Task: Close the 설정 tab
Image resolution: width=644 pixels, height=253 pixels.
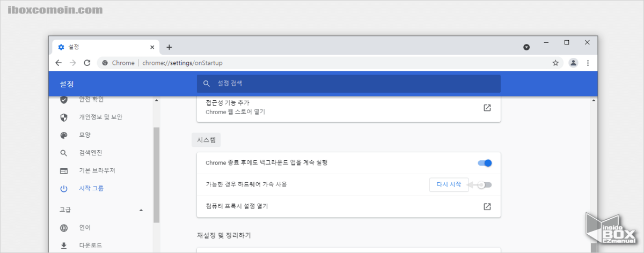Action: pyautogui.click(x=152, y=47)
